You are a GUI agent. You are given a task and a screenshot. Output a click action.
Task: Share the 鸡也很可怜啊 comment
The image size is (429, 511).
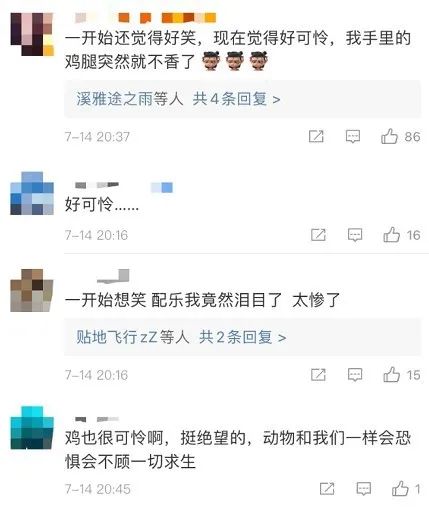click(x=327, y=489)
